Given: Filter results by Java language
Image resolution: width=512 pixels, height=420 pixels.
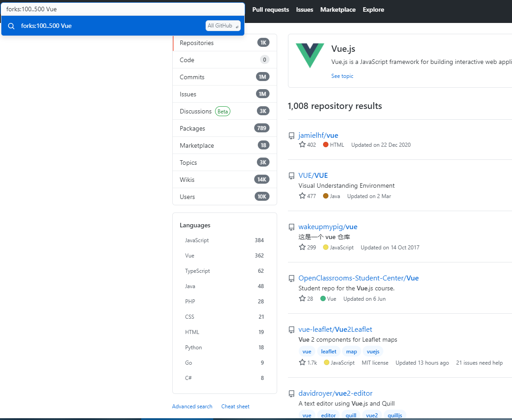Looking at the screenshot, I should 225,286.
